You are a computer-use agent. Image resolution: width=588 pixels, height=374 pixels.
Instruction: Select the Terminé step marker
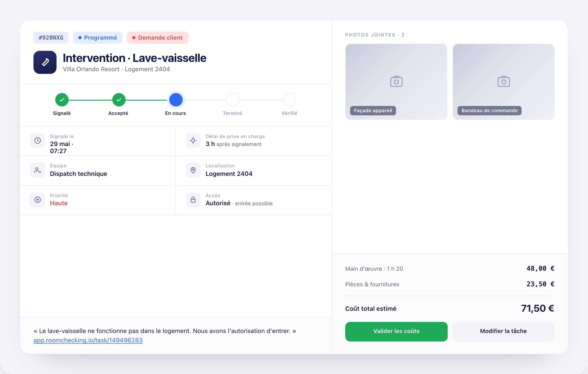233,100
